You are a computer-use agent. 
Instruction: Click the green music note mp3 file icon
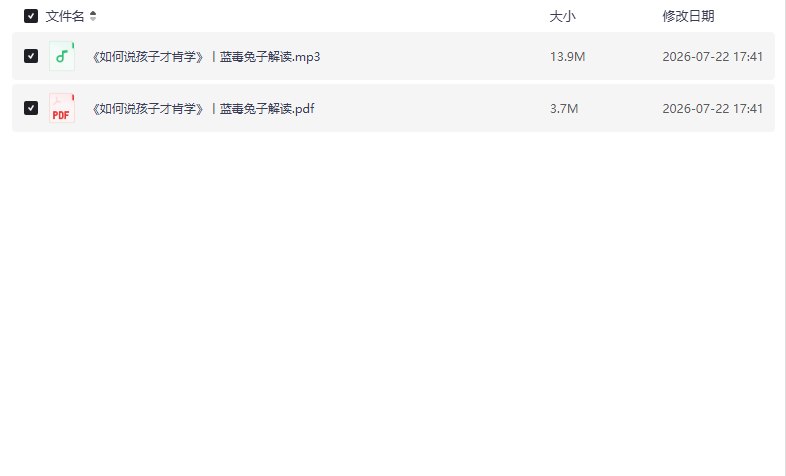click(62, 56)
